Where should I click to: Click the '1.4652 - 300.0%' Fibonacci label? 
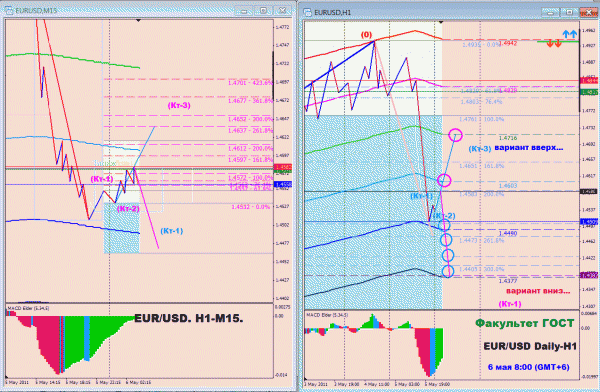click(x=250, y=119)
